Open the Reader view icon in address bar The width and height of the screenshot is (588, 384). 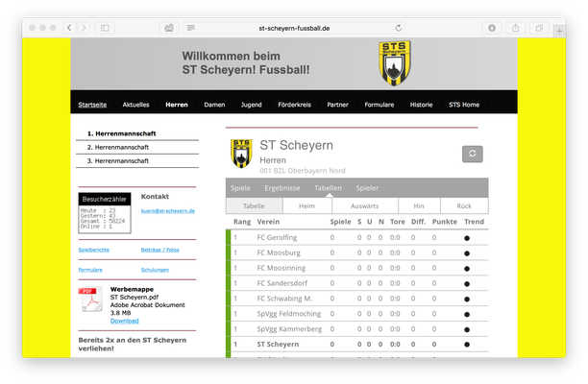click(191, 28)
